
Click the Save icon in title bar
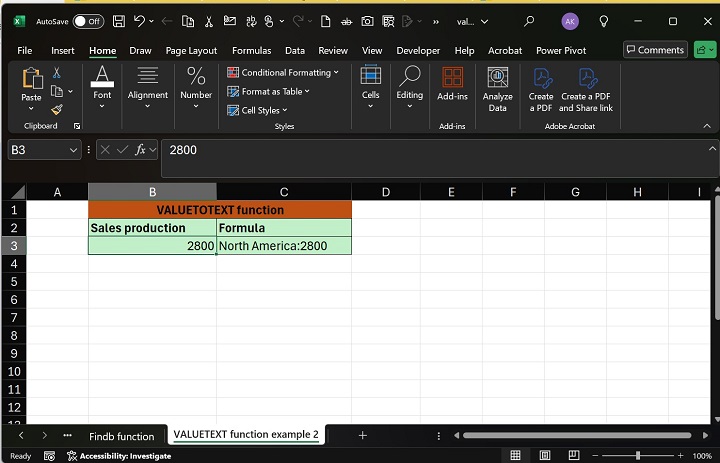pos(119,21)
